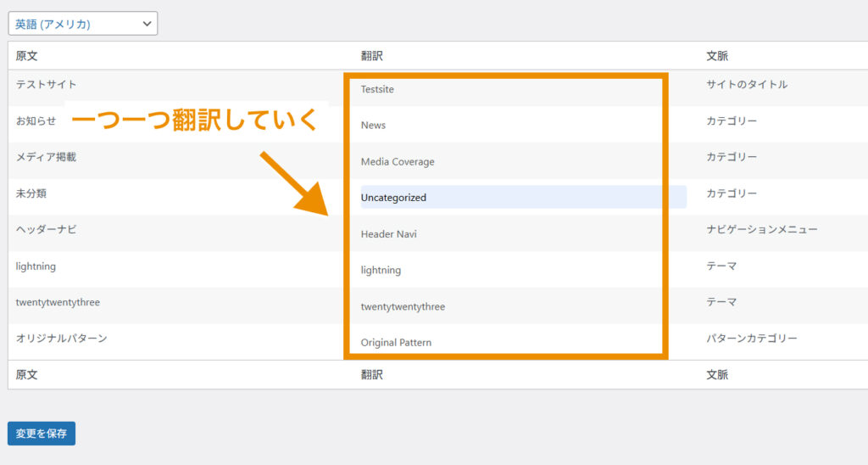Select the Media Coverage translation field
This screenshot has width=868, height=465.
tap(509, 161)
